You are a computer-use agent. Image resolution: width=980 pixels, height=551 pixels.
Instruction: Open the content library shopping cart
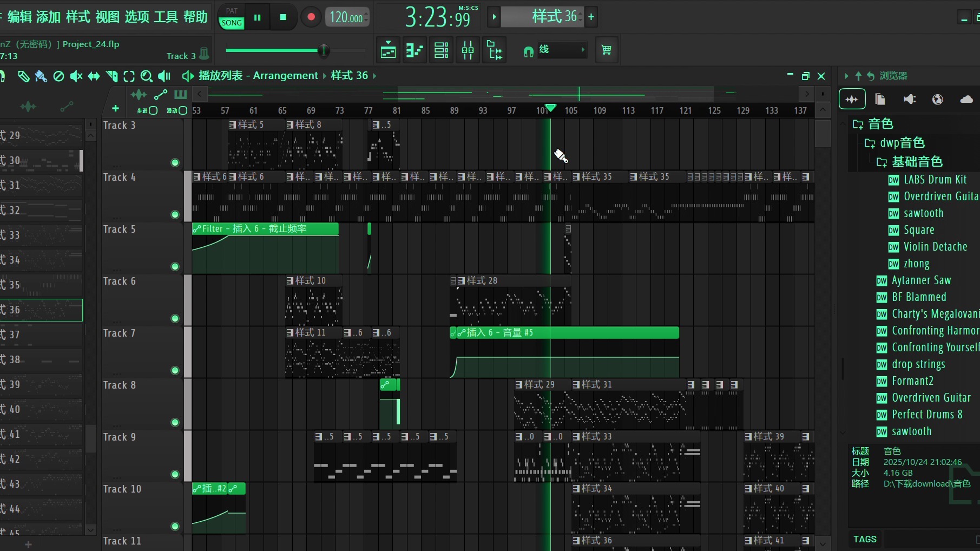[607, 50]
